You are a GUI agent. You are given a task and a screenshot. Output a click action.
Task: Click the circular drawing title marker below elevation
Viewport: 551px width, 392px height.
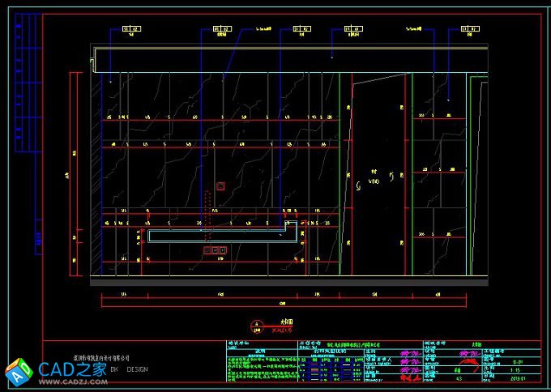click(x=257, y=325)
